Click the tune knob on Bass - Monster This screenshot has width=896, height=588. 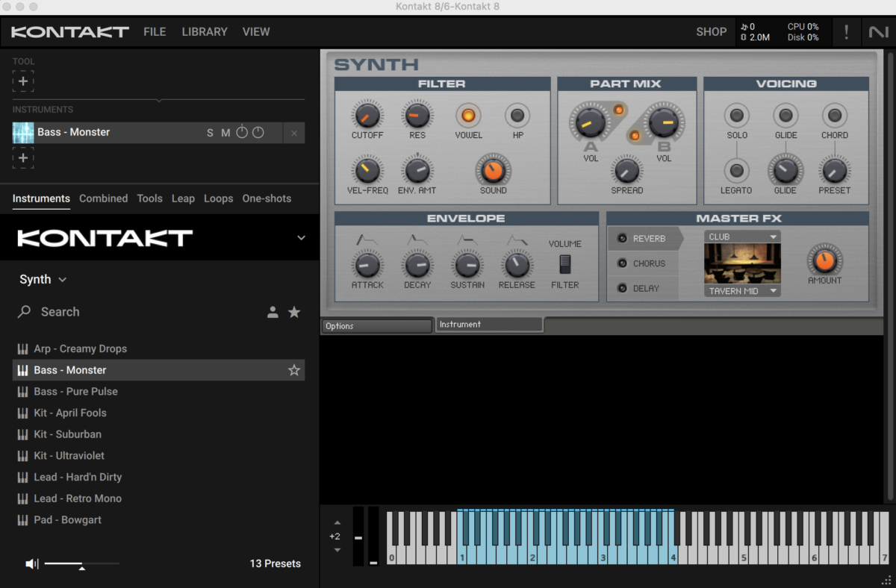pyautogui.click(x=242, y=133)
